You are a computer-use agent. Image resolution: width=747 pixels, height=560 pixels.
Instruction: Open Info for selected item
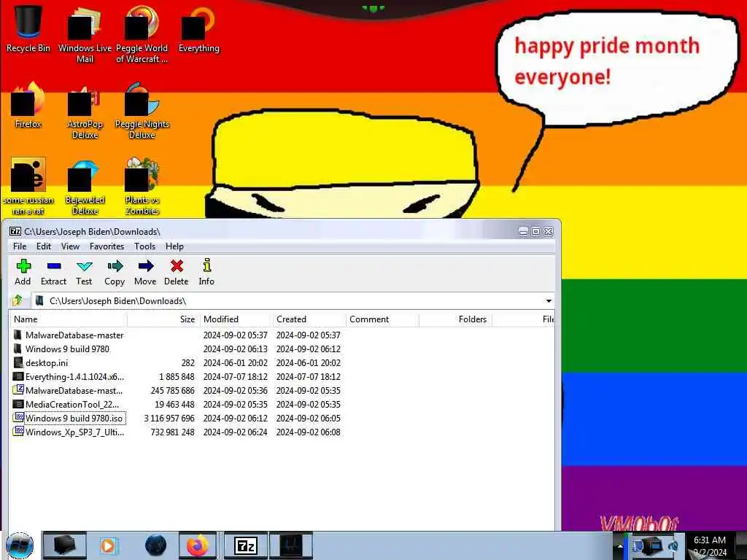206,272
